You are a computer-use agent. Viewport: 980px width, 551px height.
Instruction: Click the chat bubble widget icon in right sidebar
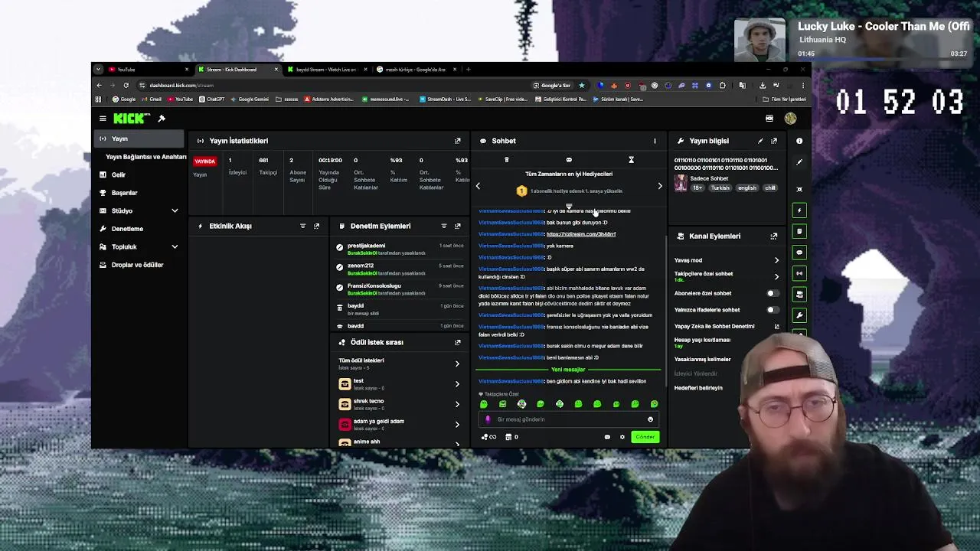799,253
